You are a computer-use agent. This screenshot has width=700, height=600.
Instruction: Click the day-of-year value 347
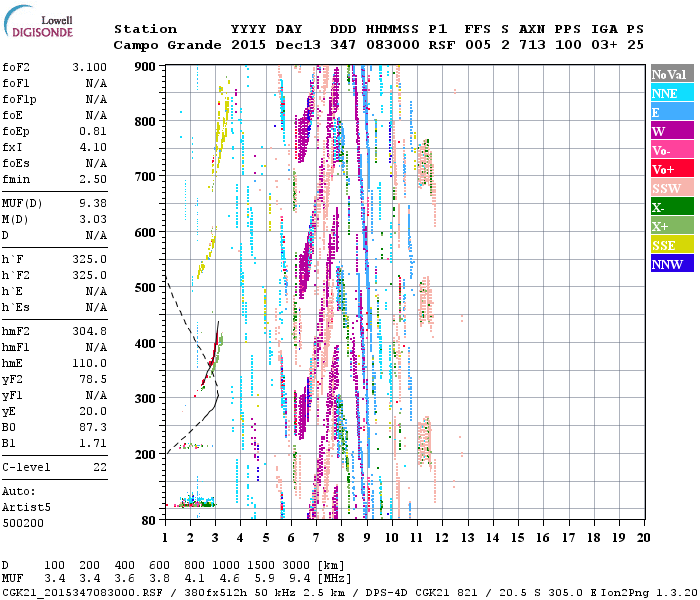(343, 45)
